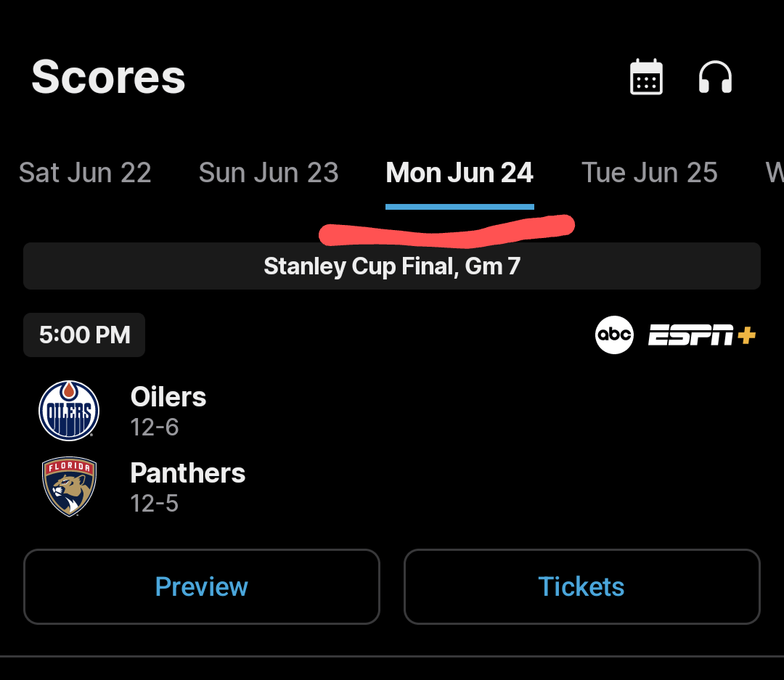Tap the Edmonton Oilers team logo
This screenshot has height=680, width=784.
(69, 411)
